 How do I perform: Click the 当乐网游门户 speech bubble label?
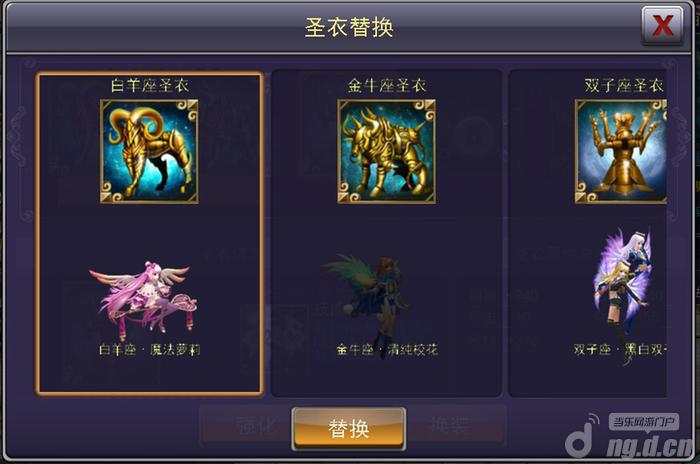(644, 422)
